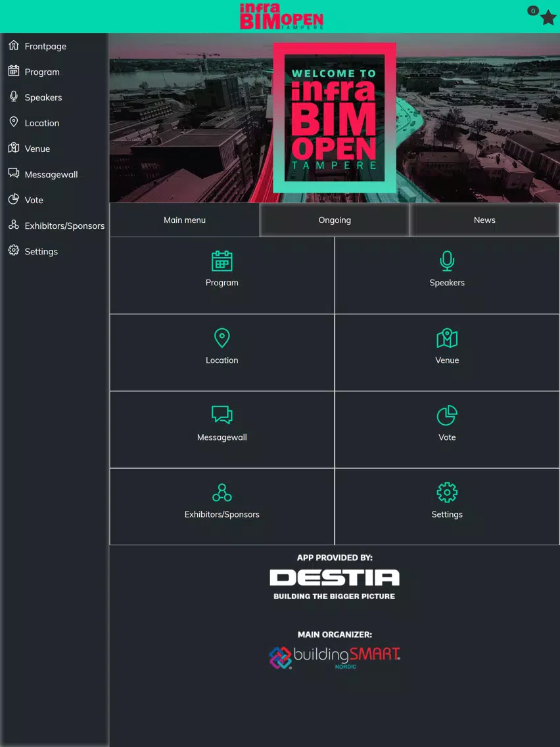Click the Settings gear icon in sidebar
Screen dimensions: 560x747
(14, 251)
